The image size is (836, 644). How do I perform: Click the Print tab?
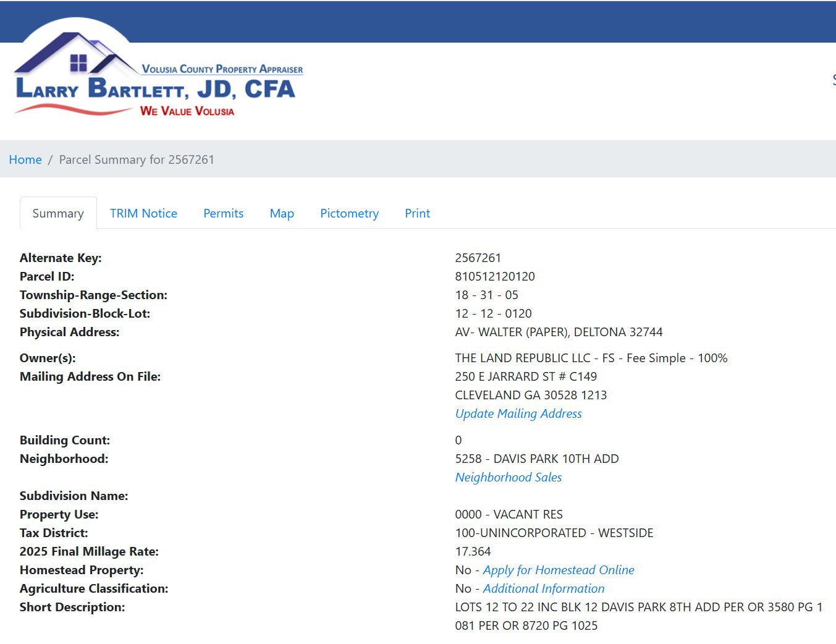[417, 213]
